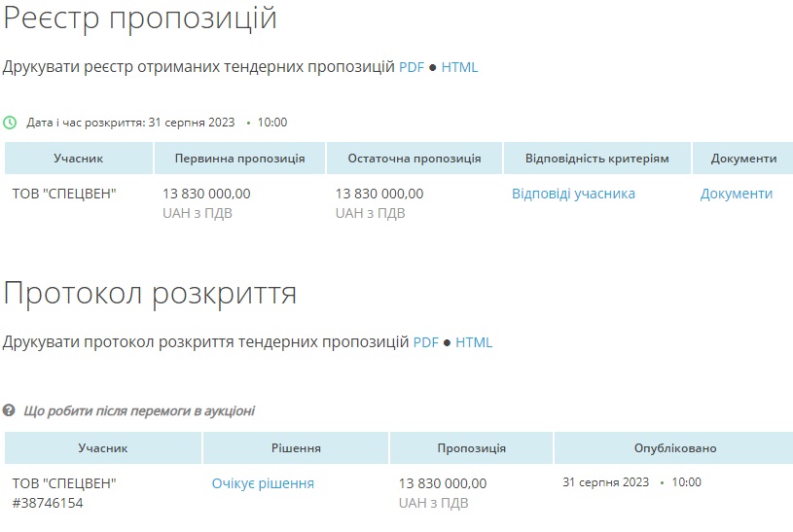793x532 pixels.
Task: Select the 'Рішення' column header
Action: 296,448
